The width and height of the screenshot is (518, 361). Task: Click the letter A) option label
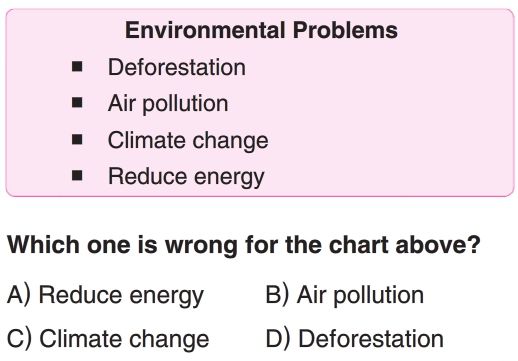tap(19, 295)
